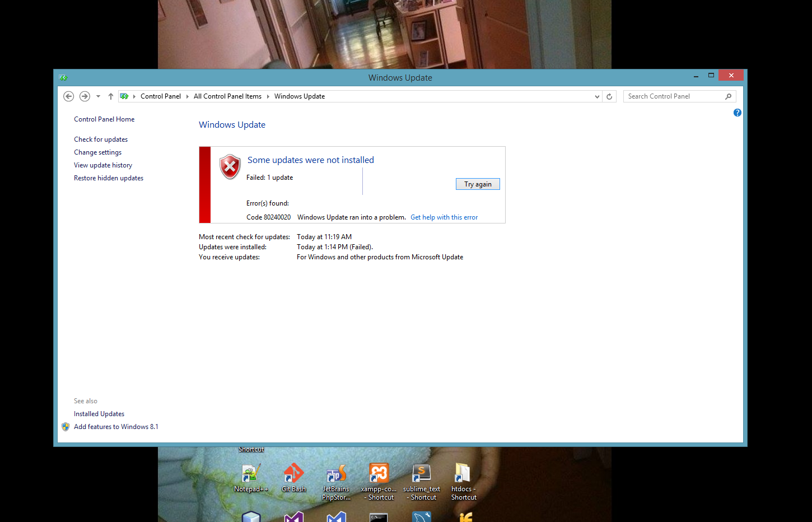This screenshot has height=522, width=812.
Task: Select Windows Update breadcrumb in address bar
Action: click(300, 96)
